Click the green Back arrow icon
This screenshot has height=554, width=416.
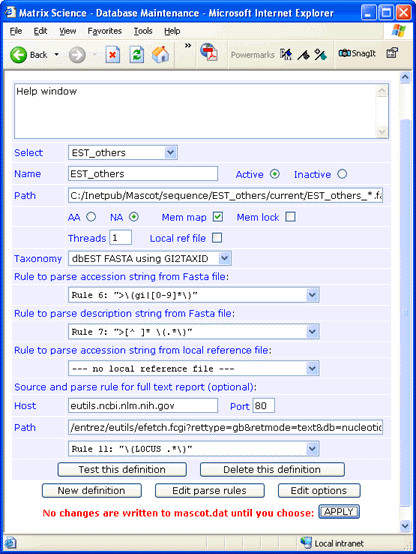click(18, 55)
